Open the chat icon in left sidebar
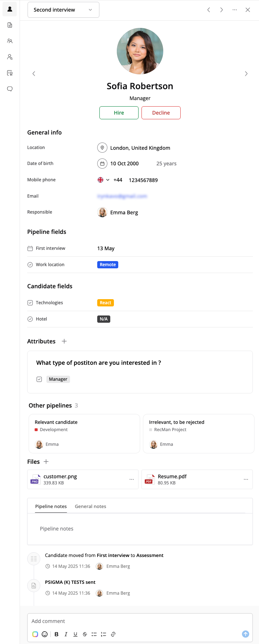The width and height of the screenshot is (259, 644). pyautogui.click(x=10, y=89)
